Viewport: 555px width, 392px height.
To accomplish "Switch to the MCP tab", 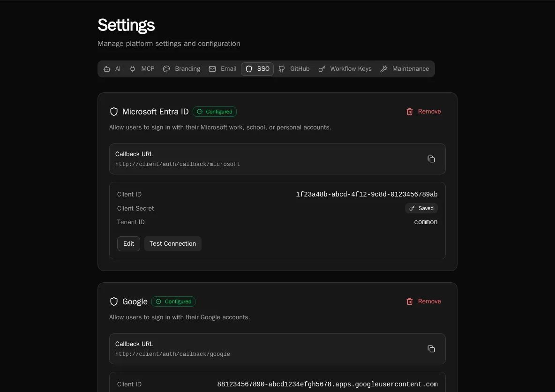I will [x=142, y=69].
